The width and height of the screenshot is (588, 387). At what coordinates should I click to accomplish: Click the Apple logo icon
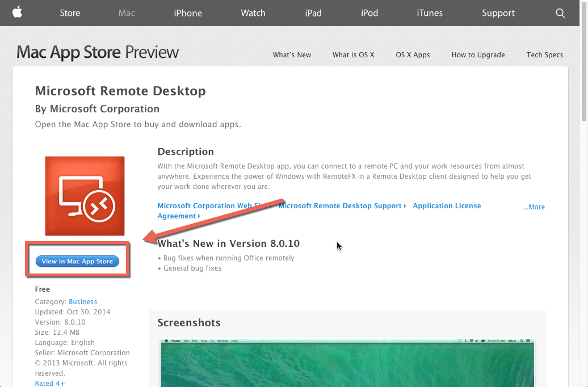(17, 12)
